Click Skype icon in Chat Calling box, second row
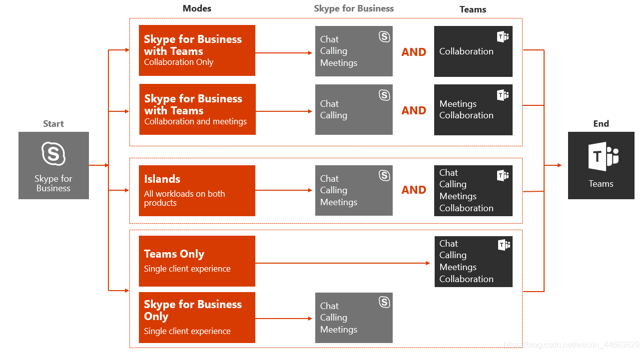 [x=384, y=95]
